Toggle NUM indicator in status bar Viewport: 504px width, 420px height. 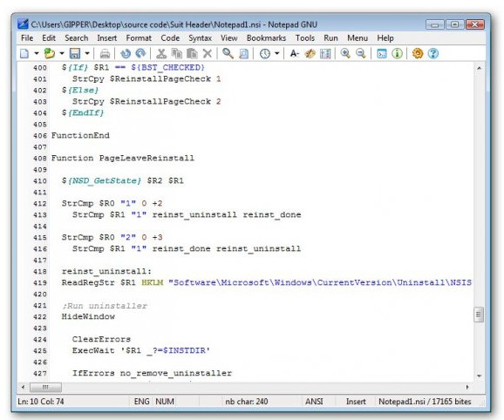pyautogui.click(x=165, y=402)
